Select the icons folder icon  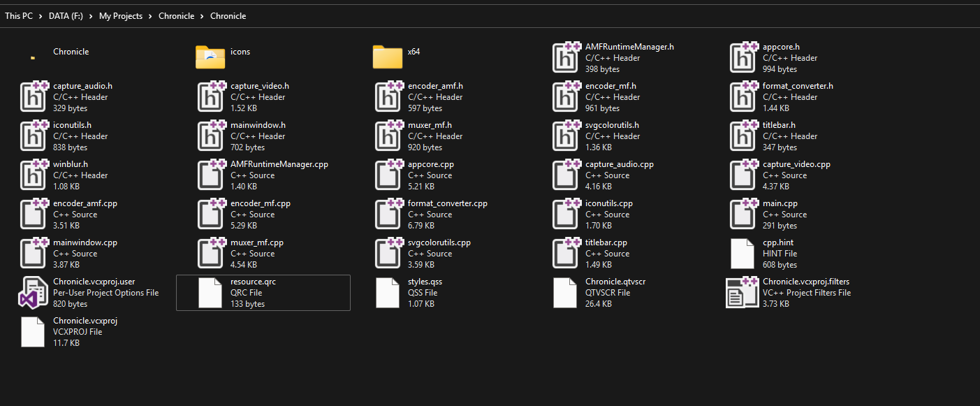[x=210, y=57]
